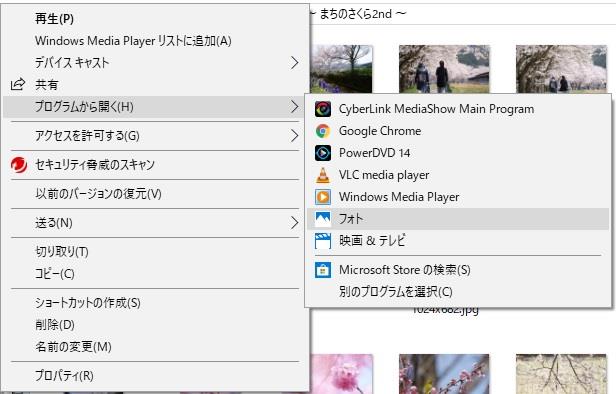This screenshot has height=394, width=616.
Task: Click the 映画 & テレビ clapperboard icon
Action: 323,241
